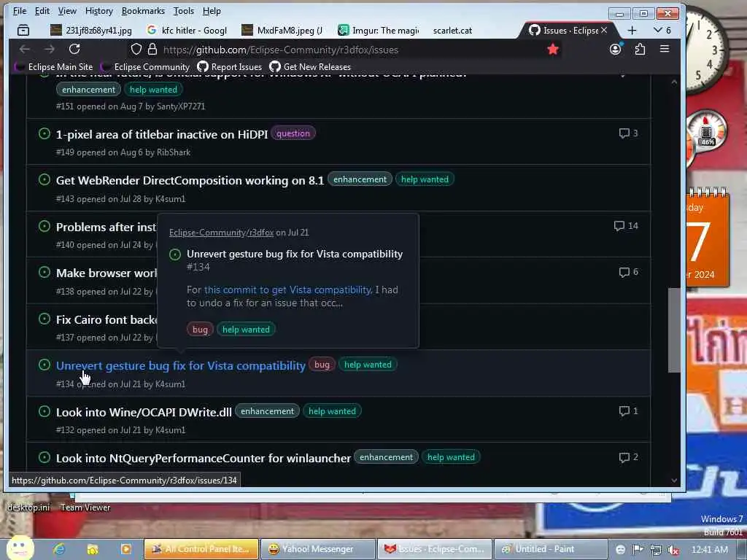Switch to Yahoo! Messenger taskbar window
Viewport: 747px width, 560px height.
click(x=318, y=549)
